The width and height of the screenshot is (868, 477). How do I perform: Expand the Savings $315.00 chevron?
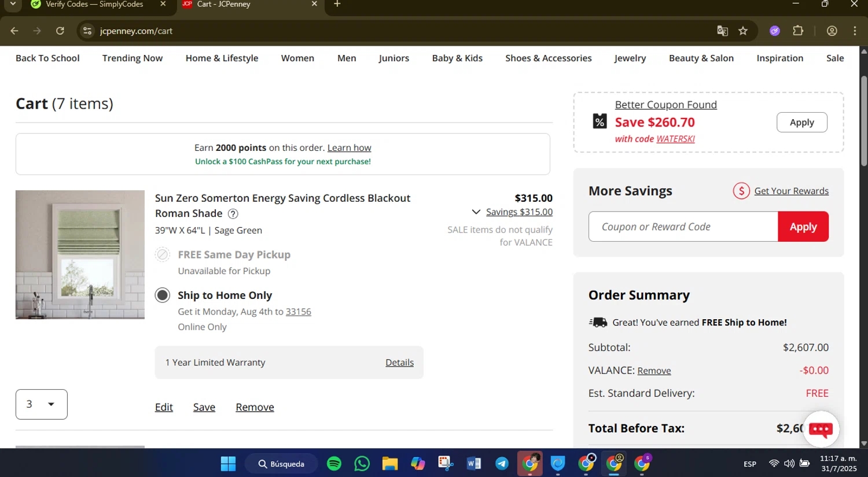coord(476,212)
